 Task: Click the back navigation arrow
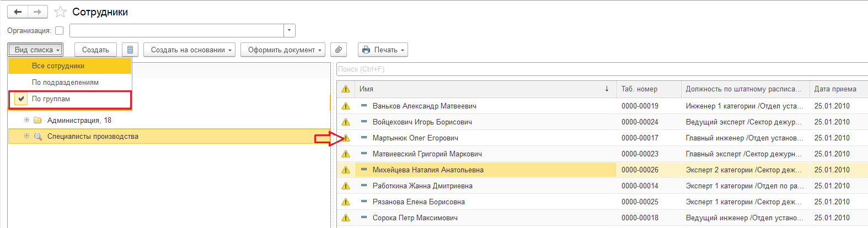click(18, 12)
